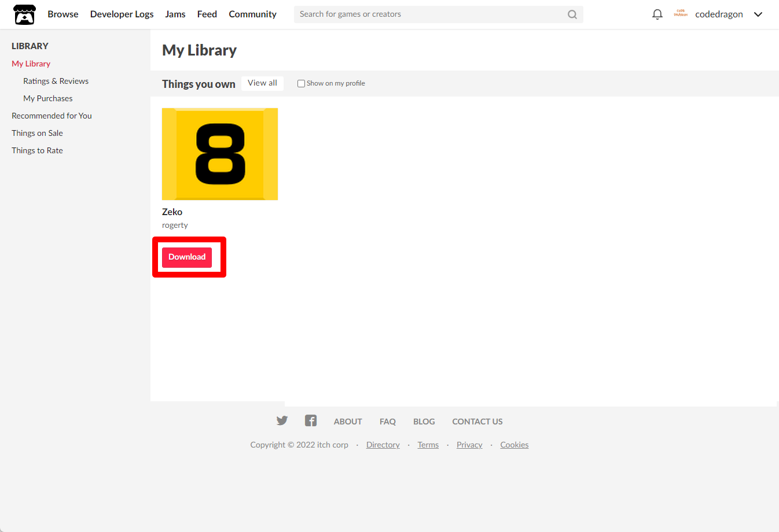Open the Cookies footer link
This screenshot has width=779, height=532.
click(515, 445)
